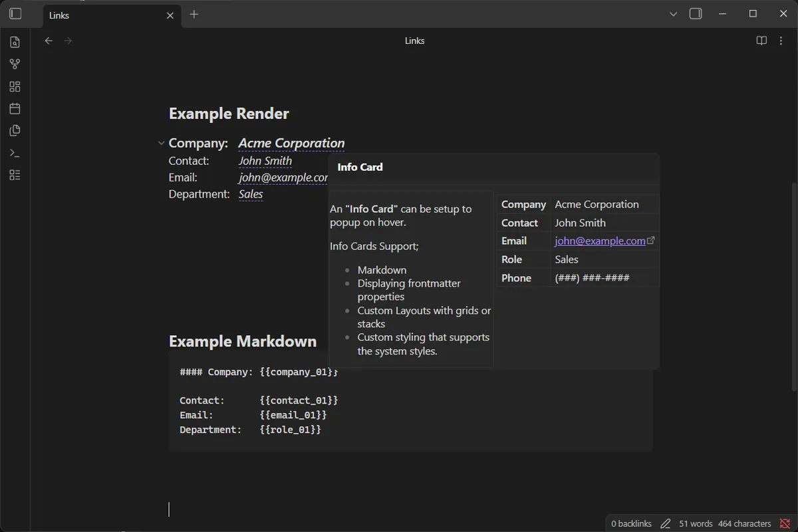Image resolution: width=798 pixels, height=532 pixels.
Task: Click the Sales department link
Action: click(x=251, y=194)
